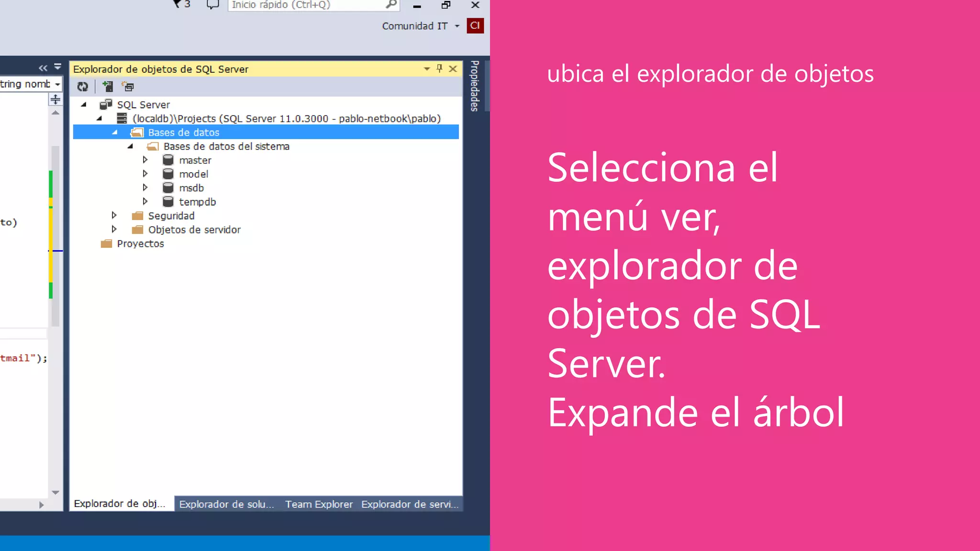
Task: Select Bases de datos del sistema item
Action: pos(226,146)
